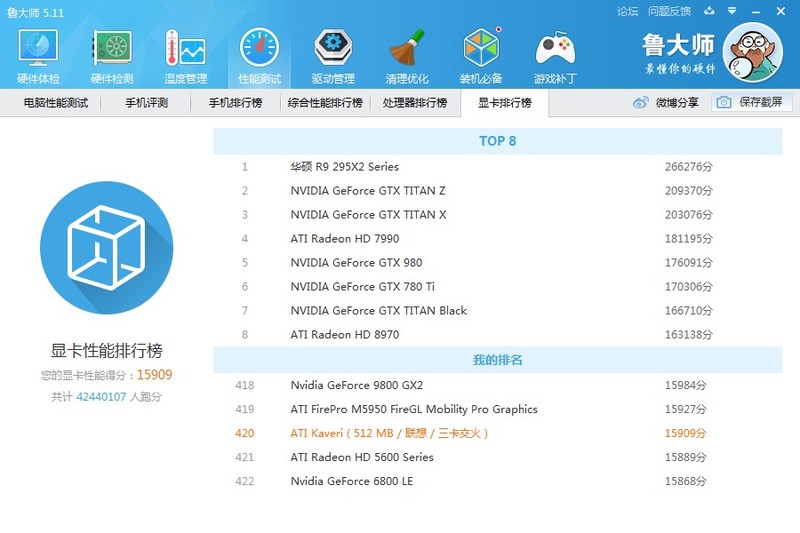Viewport: 800px width, 533px height.
Task: Click the 保存截屏 save screenshot button
Action: coord(752,103)
